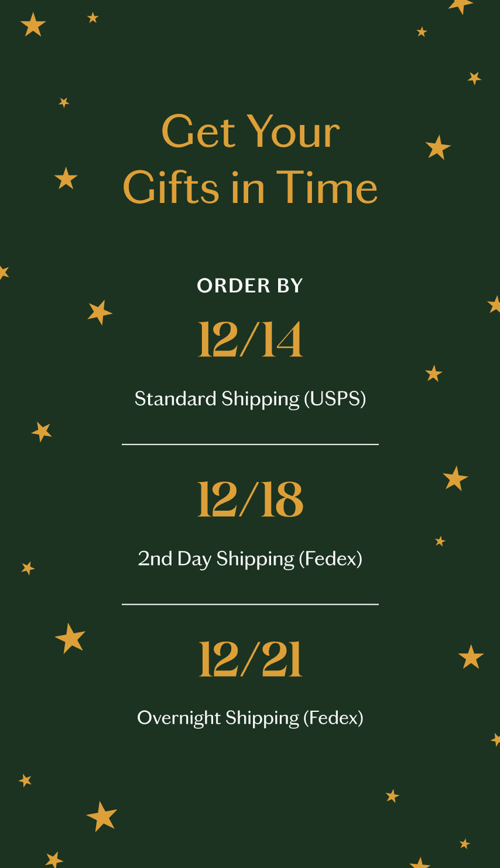Image resolution: width=500 pixels, height=868 pixels.
Task: Click the divider line below 2nd Day Shipping
Action: [x=250, y=604]
